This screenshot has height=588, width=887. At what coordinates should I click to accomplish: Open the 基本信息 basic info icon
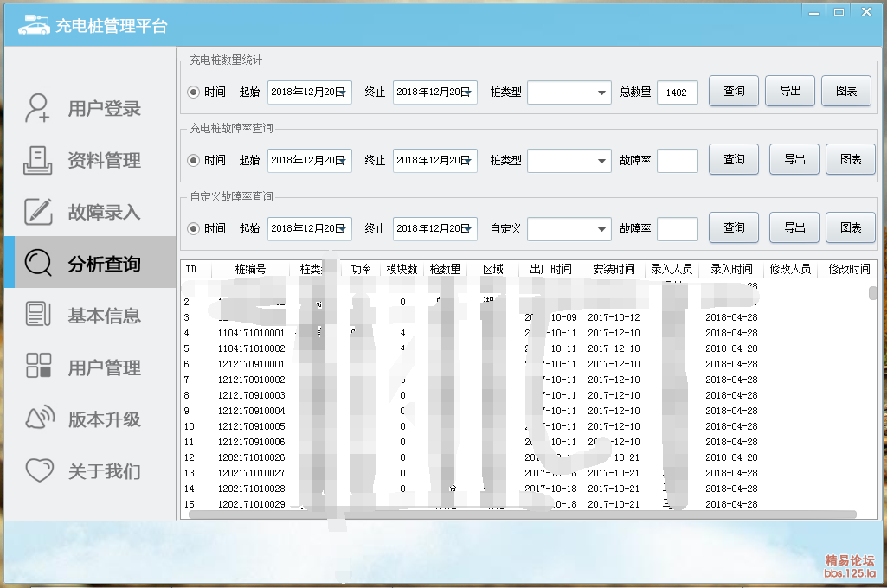point(38,315)
